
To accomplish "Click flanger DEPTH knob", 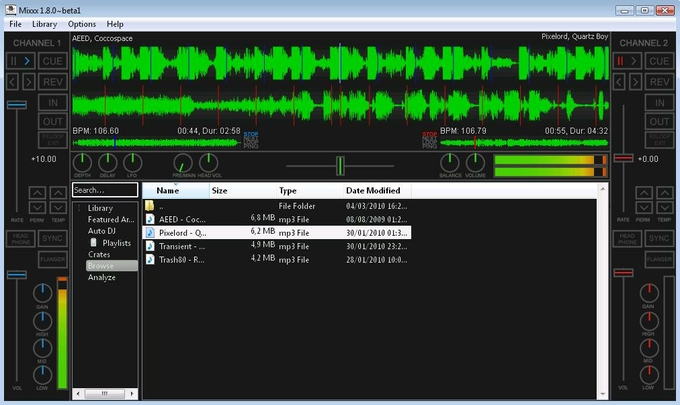I will pyautogui.click(x=82, y=163).
